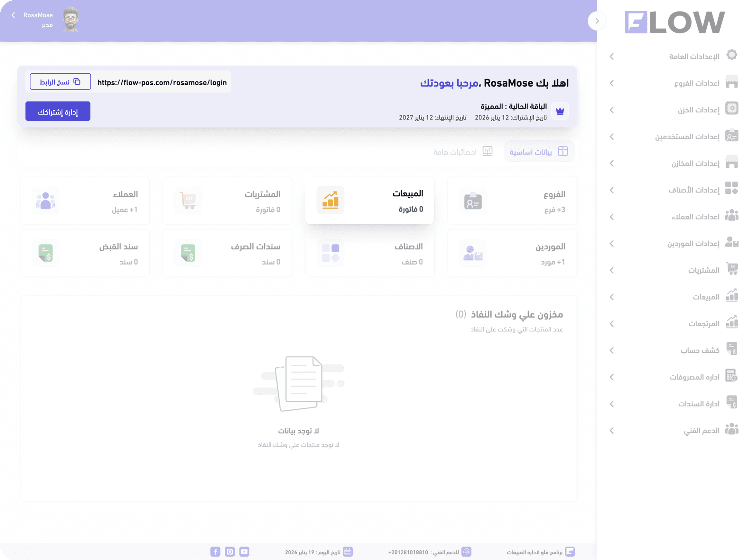This screenshot has width=753, height=560.
Task: Click the إدارة إشتراكك button
Action: pyautogui.click(x=58, y=111)
